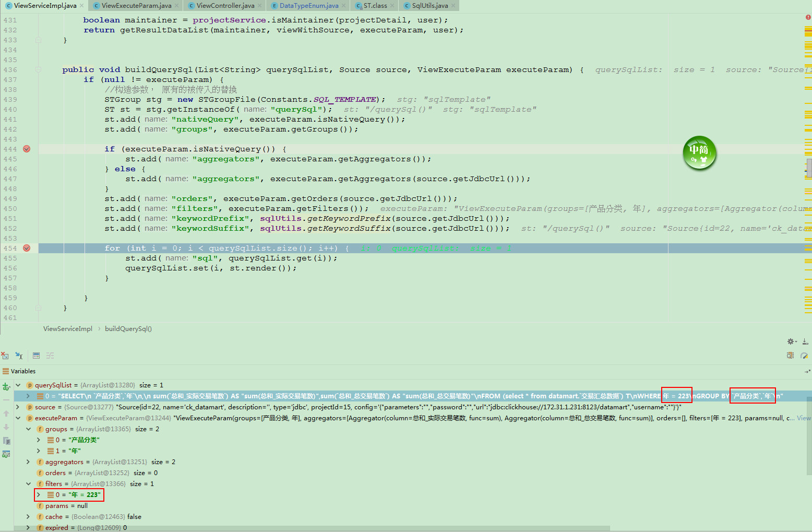The width and height of the screenshot is (812, 532).
Task: Disable the breakpoint on line 454
Action: pyautogui.click(x=27, y=248)
